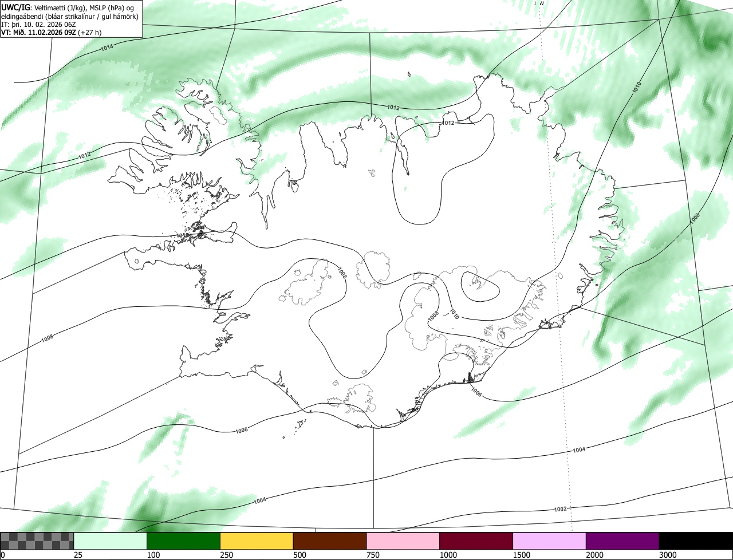Click the legend value "250"
This screenshot has height=560, width=733.
click(x=226, y=554)
